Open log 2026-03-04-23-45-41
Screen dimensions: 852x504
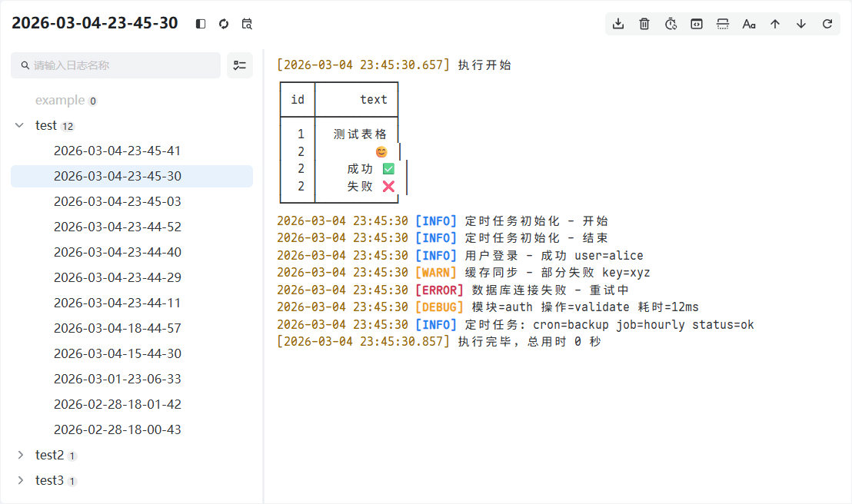click(x=118, y=151)
